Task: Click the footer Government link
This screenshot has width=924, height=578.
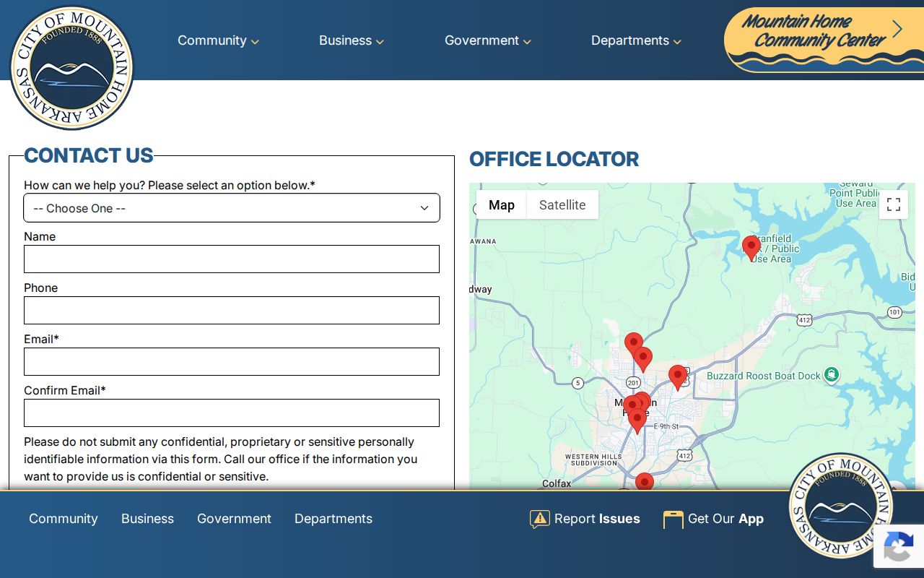Action: pyautogui.click(x=234, y=519)
